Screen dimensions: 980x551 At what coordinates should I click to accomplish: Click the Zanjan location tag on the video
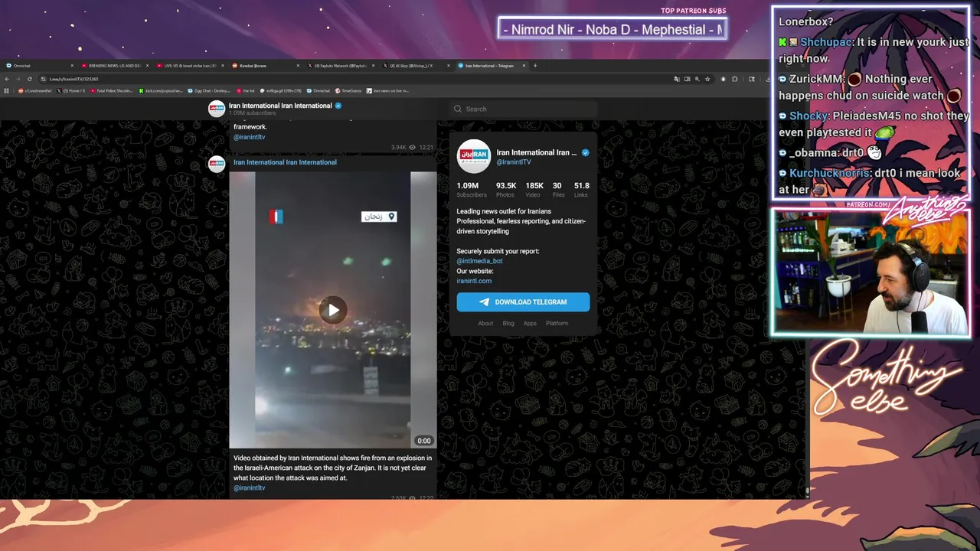click(379, 217)
